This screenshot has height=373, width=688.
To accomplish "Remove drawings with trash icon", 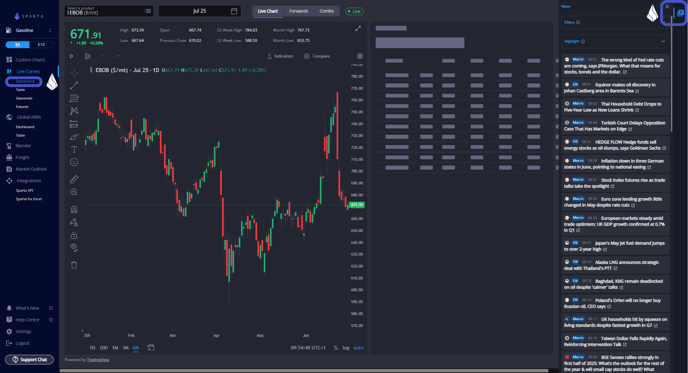I will click(74, 265).
